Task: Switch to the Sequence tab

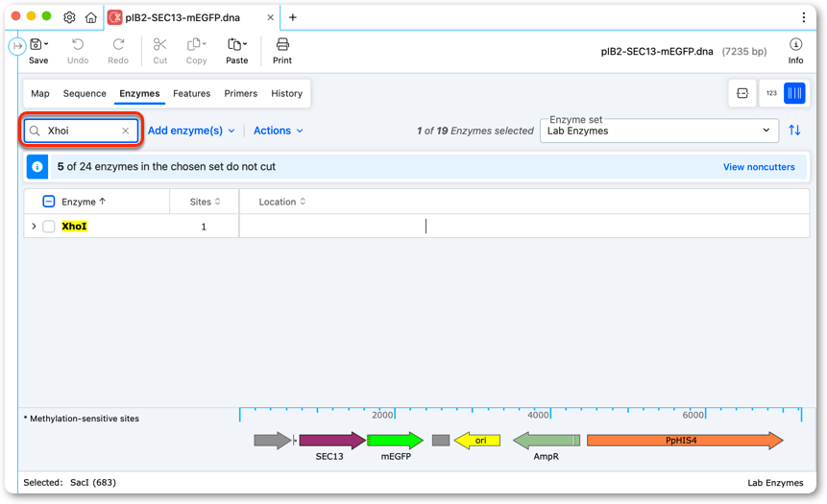Action: [x=85, y=93]
